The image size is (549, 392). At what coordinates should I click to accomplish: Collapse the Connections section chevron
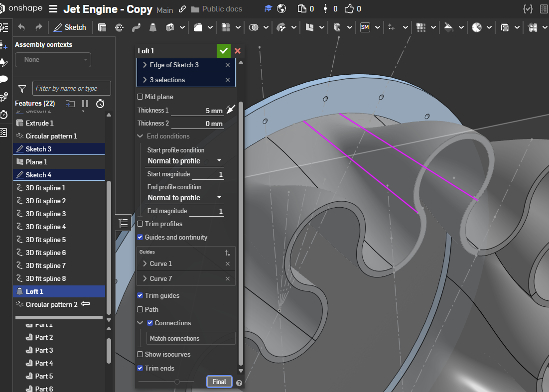(140, 323)
